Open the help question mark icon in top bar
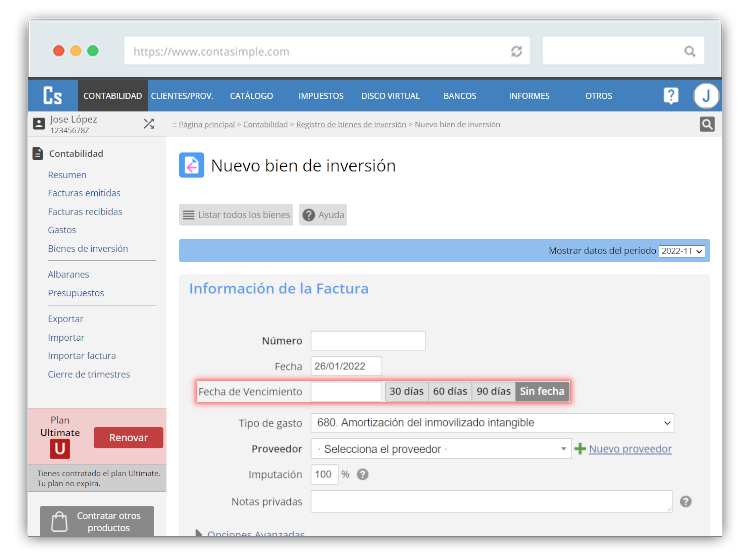Screen dimensions: 750x552 (x=671, y=96)
